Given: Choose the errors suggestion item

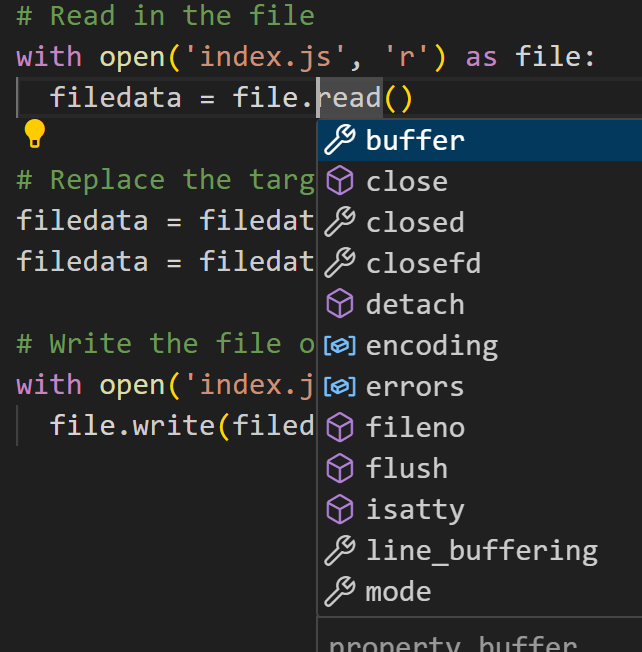Looking at the screenshot, I should click(x=480, y=387).
